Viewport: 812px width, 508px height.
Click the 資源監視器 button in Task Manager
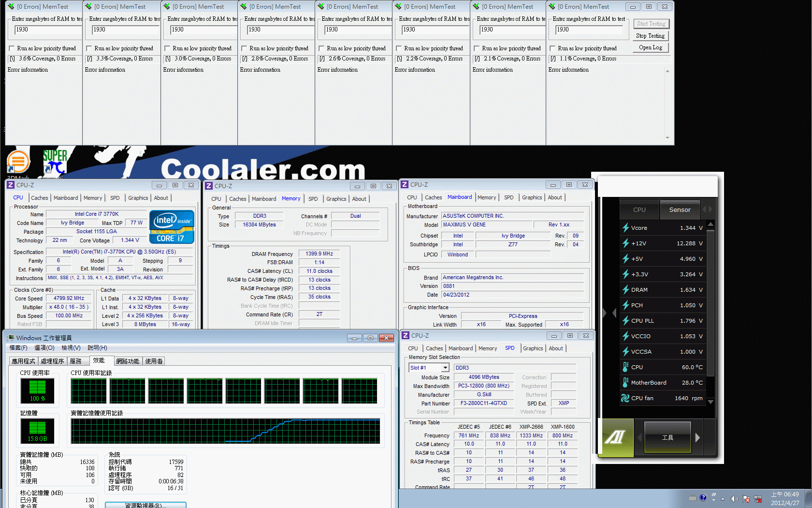point(145,505)
